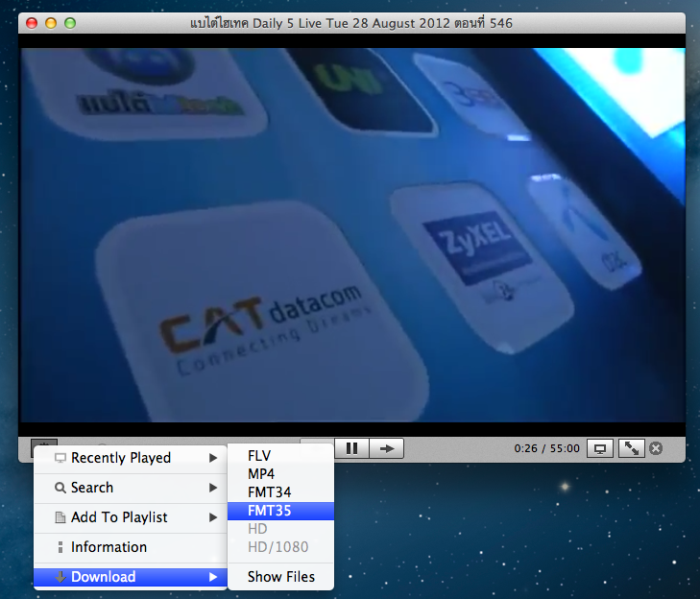Download video as MP4
Screen dimensions: 700x599
pyautogui.click(x=280, y=474)
